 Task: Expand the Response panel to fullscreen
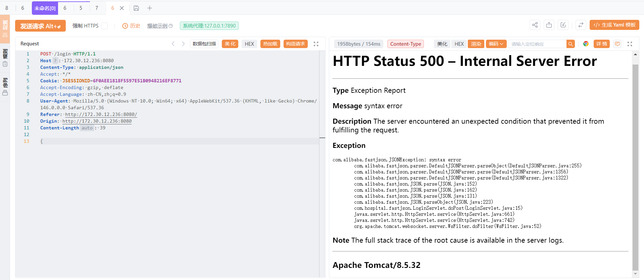tap(630, 44)
